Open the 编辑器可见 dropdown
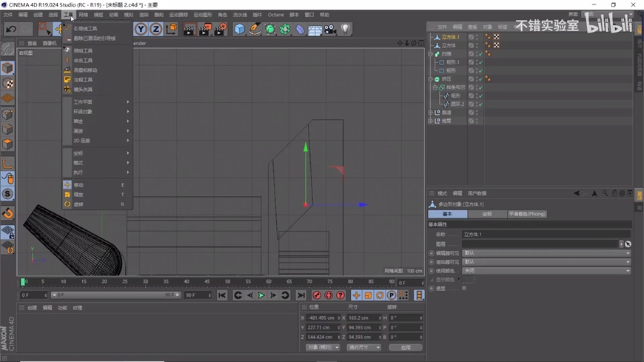644x362 pixels. 546,253
